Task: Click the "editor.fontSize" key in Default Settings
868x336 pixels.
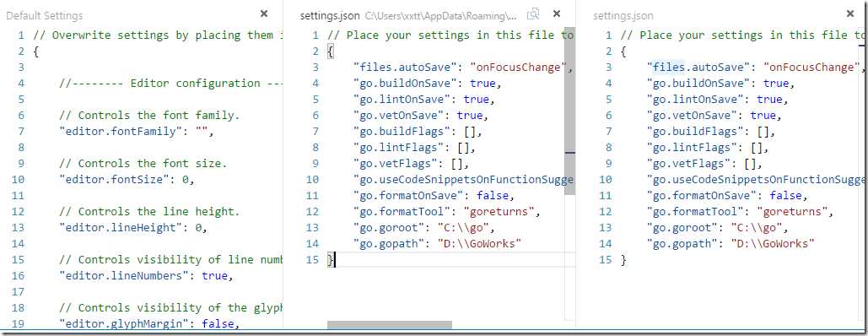Action: 116,180
